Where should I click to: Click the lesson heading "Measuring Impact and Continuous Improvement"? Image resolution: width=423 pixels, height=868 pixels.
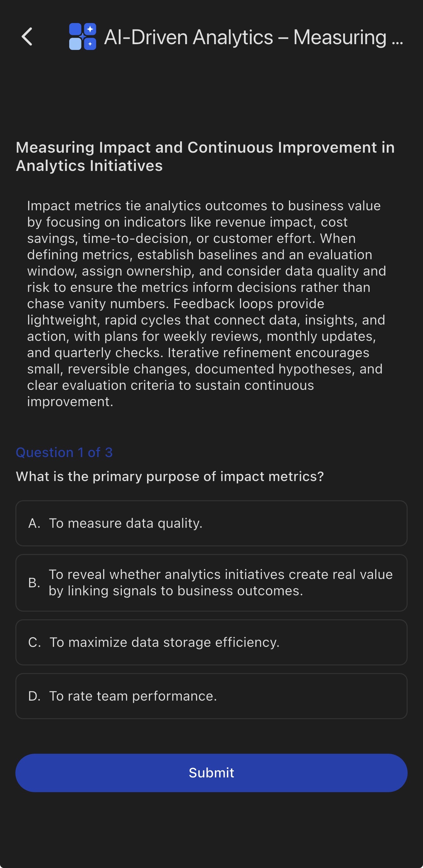click(205, 156)
